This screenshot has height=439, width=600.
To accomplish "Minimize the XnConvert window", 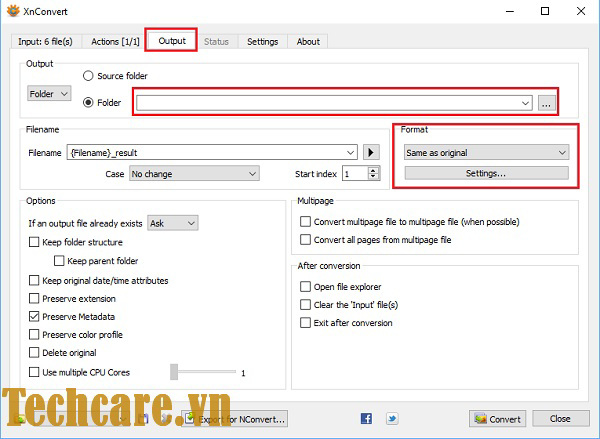I will tap(510, 11).
